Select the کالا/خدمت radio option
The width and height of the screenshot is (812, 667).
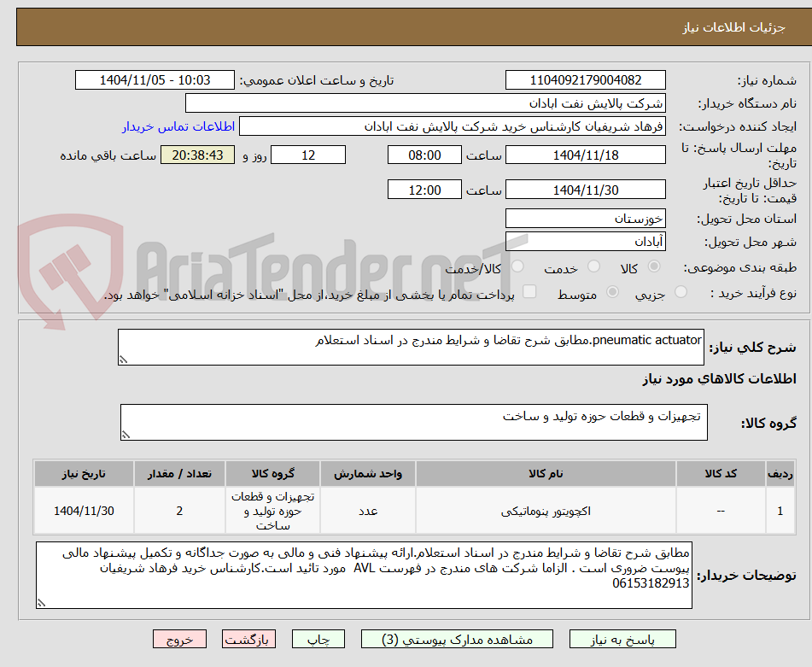518,267
